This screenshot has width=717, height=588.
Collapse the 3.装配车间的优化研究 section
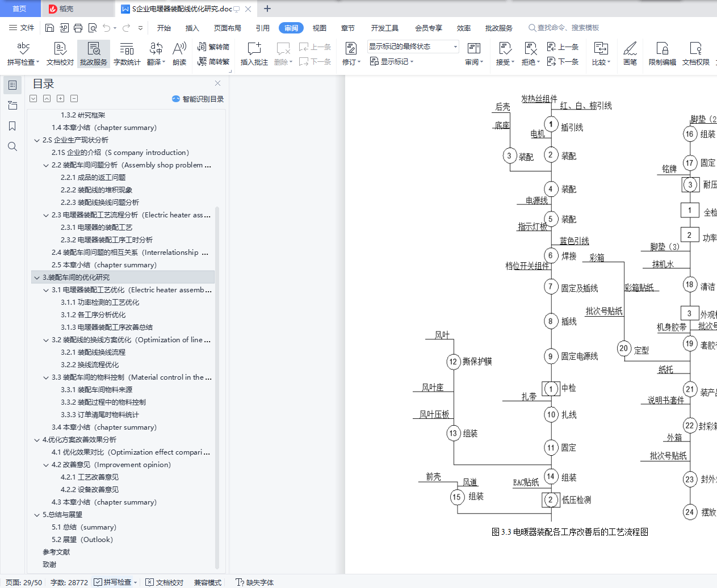pyautogui.click(x=37, y=278)
